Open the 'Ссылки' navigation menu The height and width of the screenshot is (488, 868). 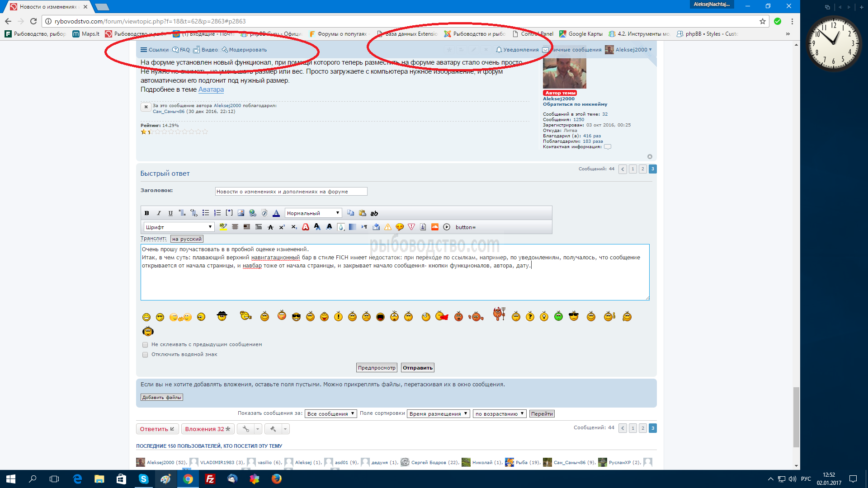coord(155,50)
